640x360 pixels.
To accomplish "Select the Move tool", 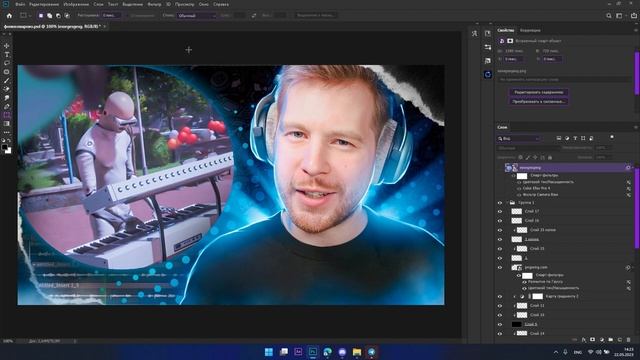I will [x=7, y=46].
